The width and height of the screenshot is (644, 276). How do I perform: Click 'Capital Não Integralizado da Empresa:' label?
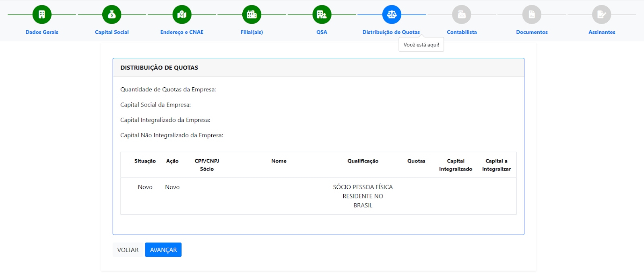click(172, 135)
